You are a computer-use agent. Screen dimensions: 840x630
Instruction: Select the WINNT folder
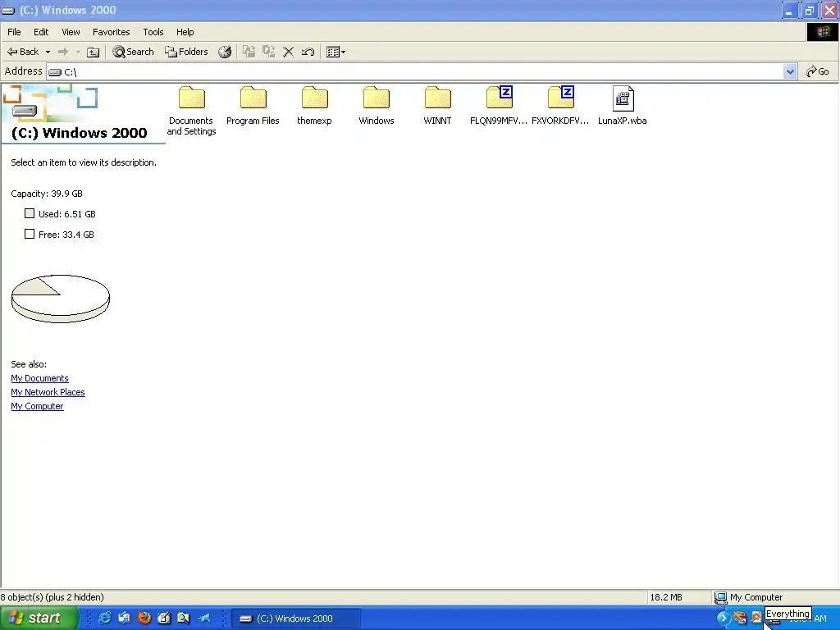[438, 106]
